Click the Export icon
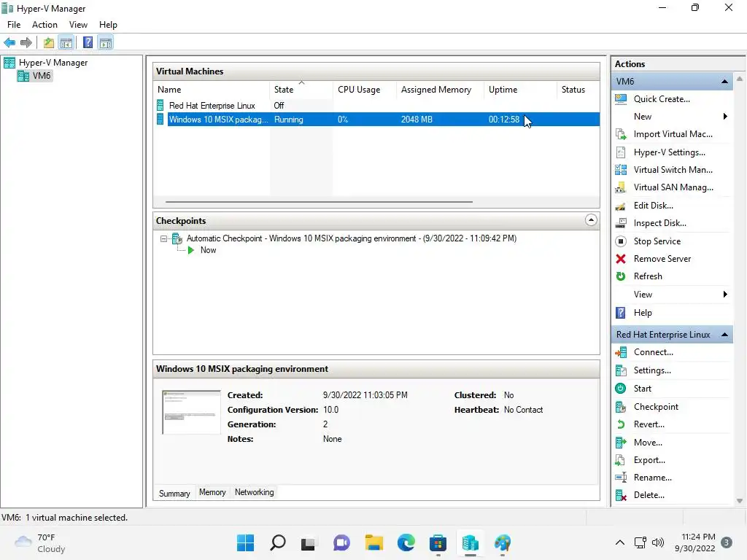747x560 pixels. 621,460
